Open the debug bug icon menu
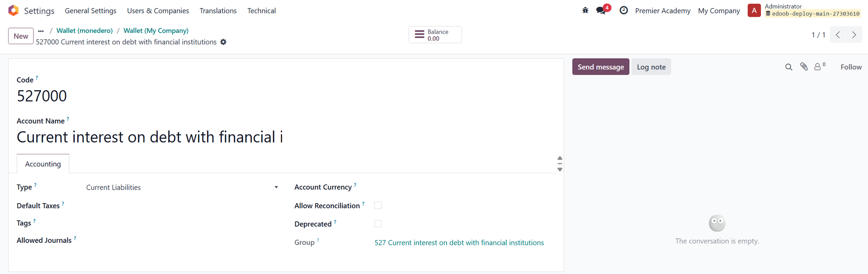Image resolution: width=868 pixels, height=274 pixels. click(x=585, y=10)
